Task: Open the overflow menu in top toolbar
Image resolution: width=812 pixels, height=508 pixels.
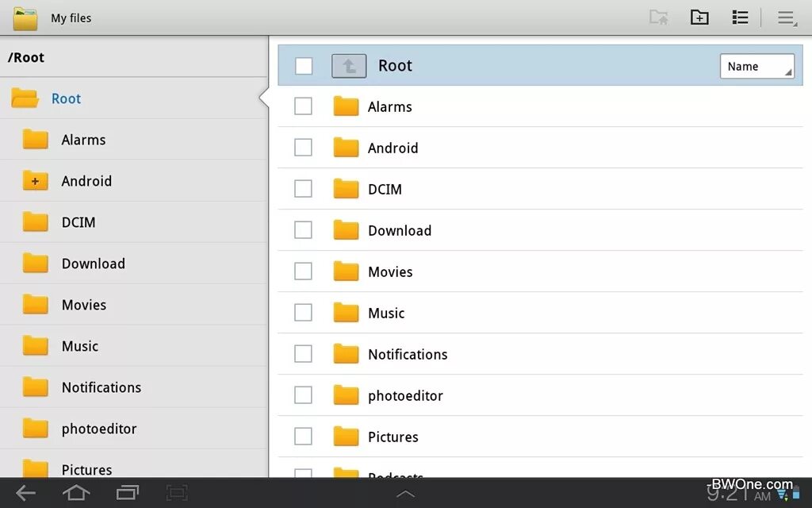Action: [787, 17]
